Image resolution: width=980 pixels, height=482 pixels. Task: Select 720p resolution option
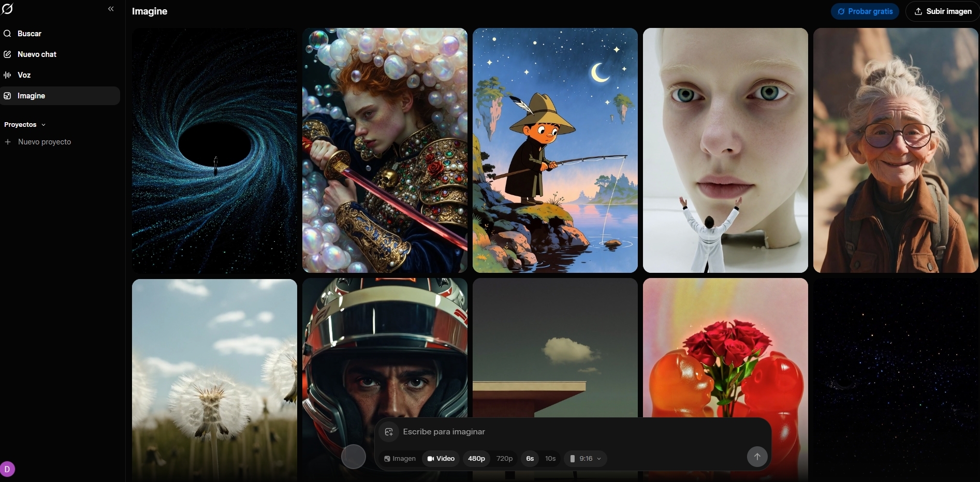(504, 459)
